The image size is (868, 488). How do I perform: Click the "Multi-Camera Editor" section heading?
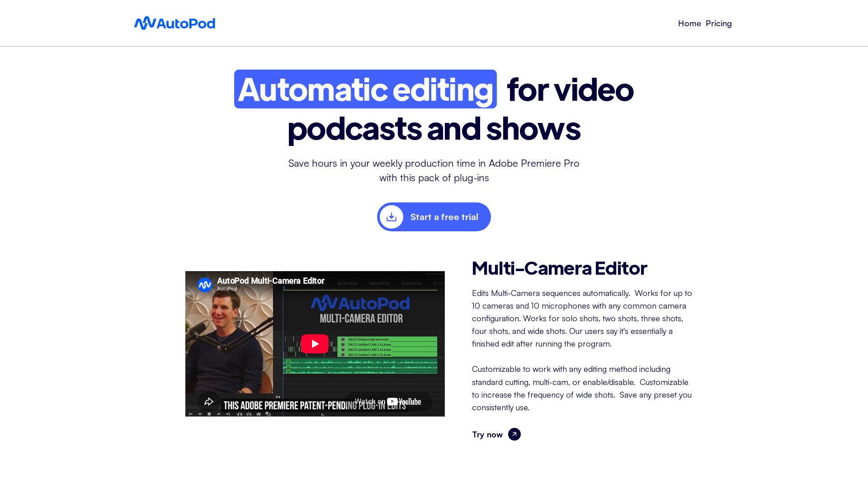click(x=560, y=268)
